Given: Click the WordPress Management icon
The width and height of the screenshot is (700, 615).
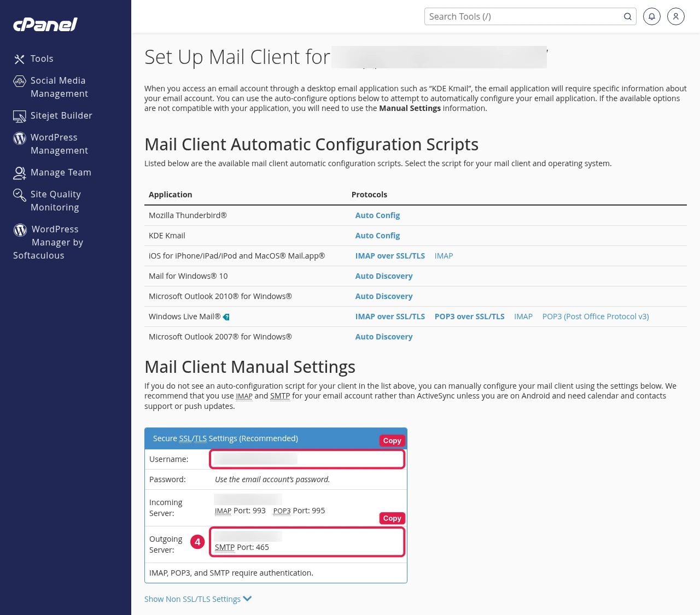Looking at the screenshot, I should coord(20,138).
